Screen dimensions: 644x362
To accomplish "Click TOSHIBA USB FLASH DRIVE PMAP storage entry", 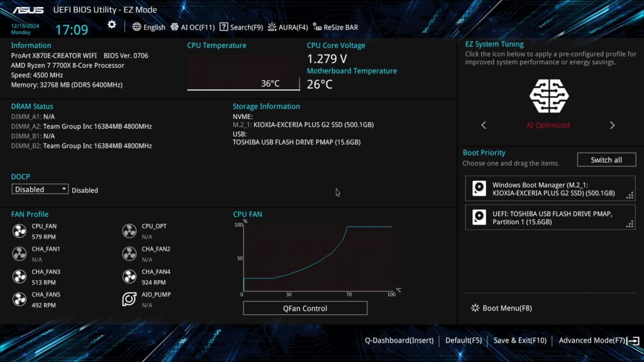I will 297,142.
